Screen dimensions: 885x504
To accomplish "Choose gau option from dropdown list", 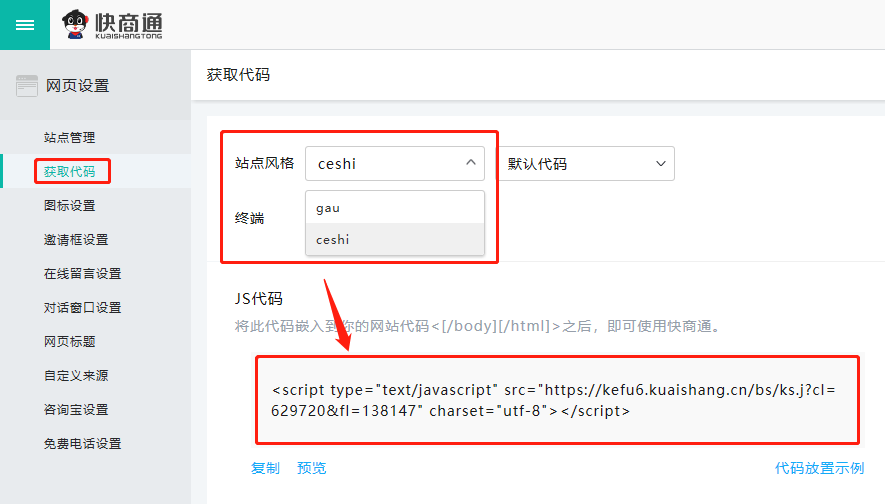I will coord(394,207).
